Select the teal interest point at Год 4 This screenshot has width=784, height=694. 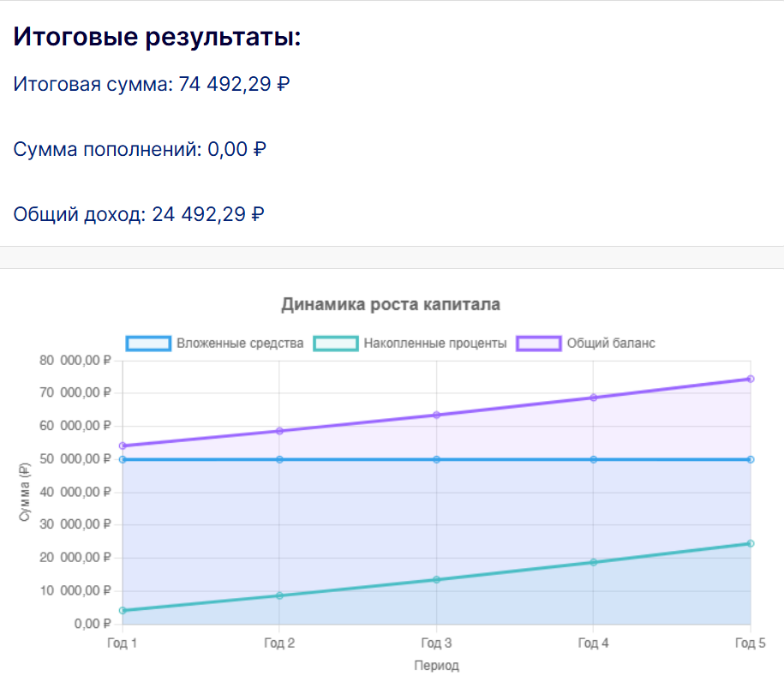(x=594, y=563)
